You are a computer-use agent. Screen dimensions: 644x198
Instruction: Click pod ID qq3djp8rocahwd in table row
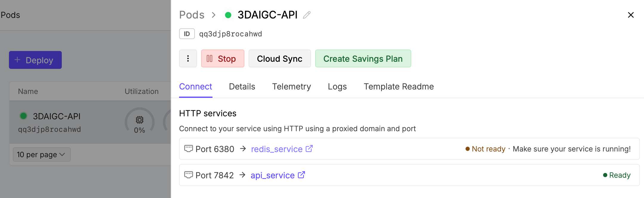point(50,129)
